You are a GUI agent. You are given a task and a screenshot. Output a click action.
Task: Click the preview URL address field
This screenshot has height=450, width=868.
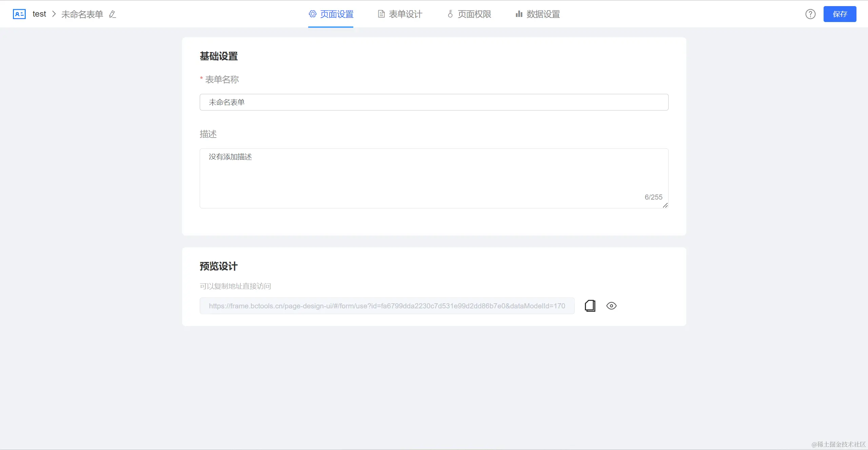[387, 306]
